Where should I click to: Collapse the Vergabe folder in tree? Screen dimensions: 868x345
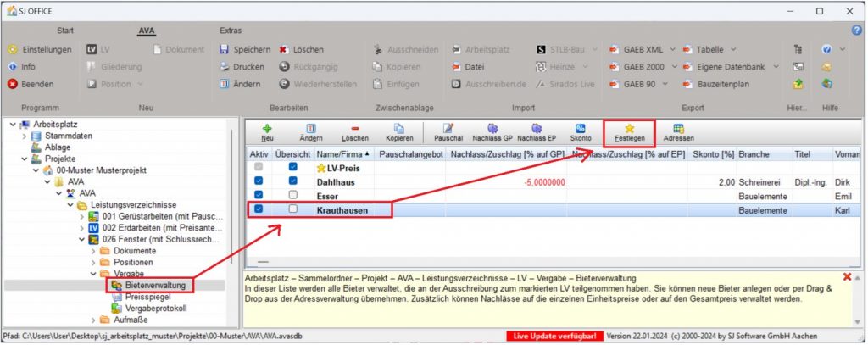pyautogui.click(x=92, y=275)
